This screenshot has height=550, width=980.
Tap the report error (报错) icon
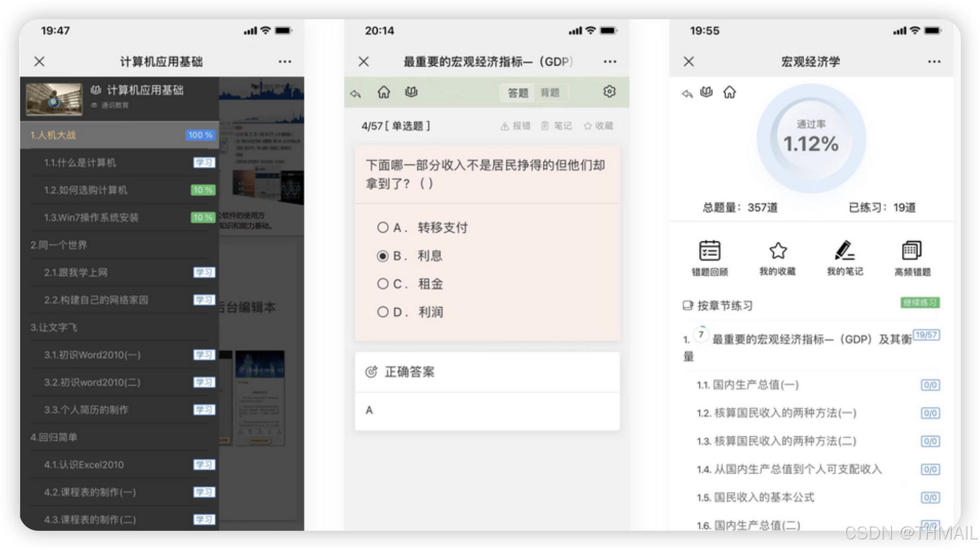click(x=515, y=126)
